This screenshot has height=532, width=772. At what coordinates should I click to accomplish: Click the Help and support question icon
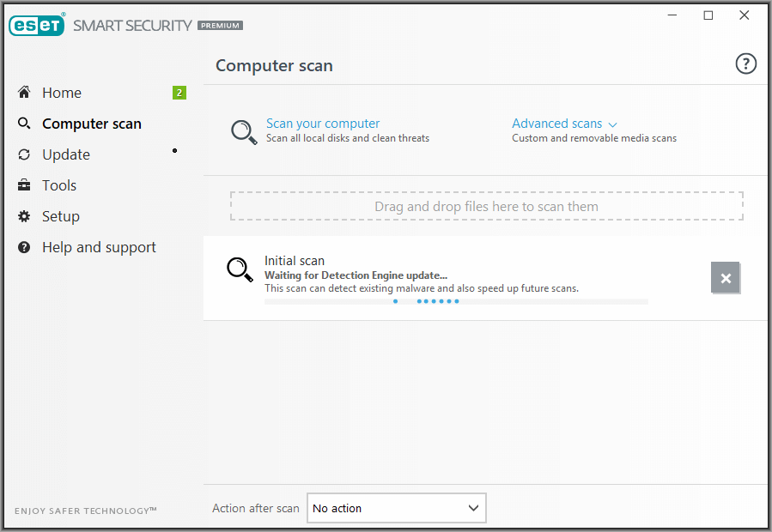point(24,247)
